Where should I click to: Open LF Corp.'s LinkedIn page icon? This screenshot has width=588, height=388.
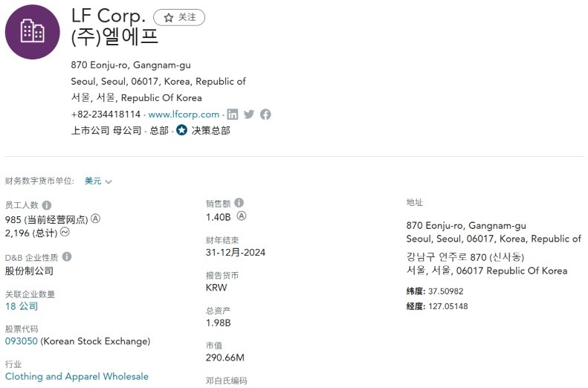point(233,114)
